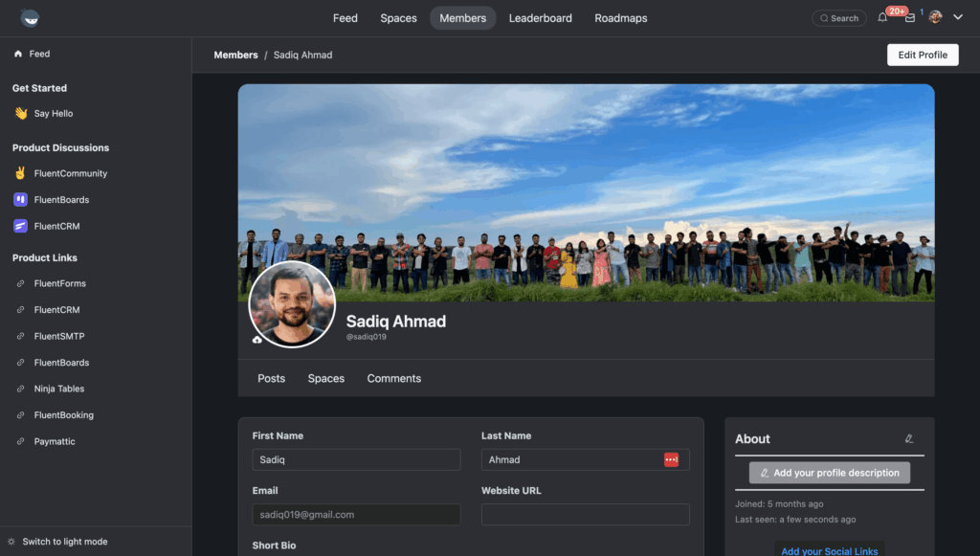Open the Leaderboard from top navigation

coord(540,17)
